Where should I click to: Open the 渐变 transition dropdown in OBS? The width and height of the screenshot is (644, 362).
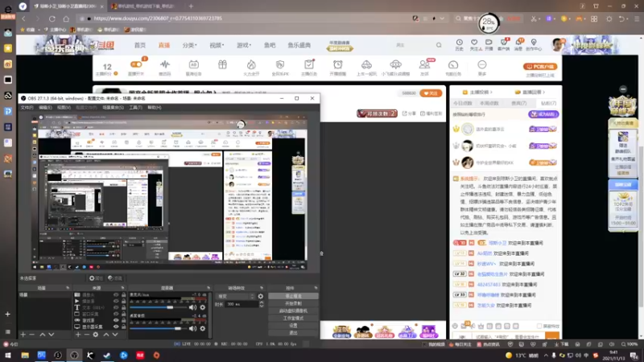point(236,296)
